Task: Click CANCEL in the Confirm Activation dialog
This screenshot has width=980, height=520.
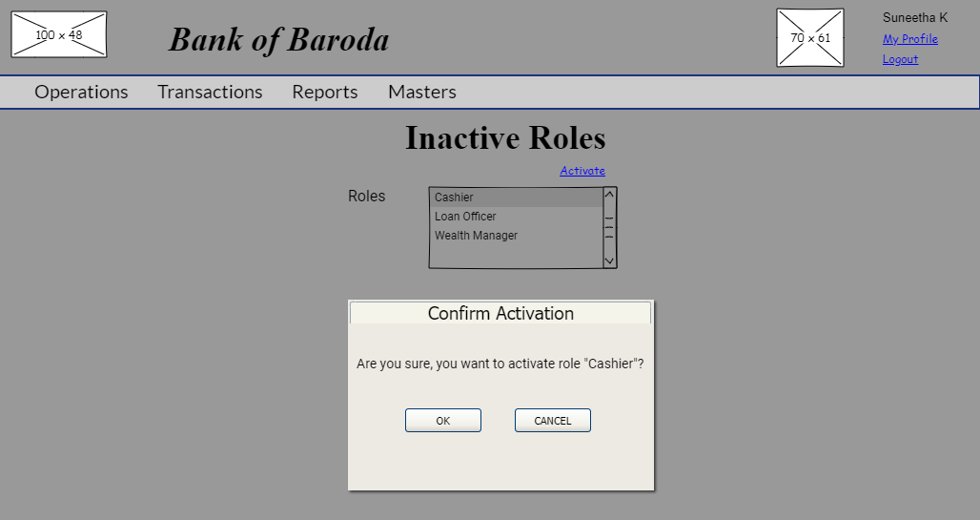Action: [x=553, y=421]
